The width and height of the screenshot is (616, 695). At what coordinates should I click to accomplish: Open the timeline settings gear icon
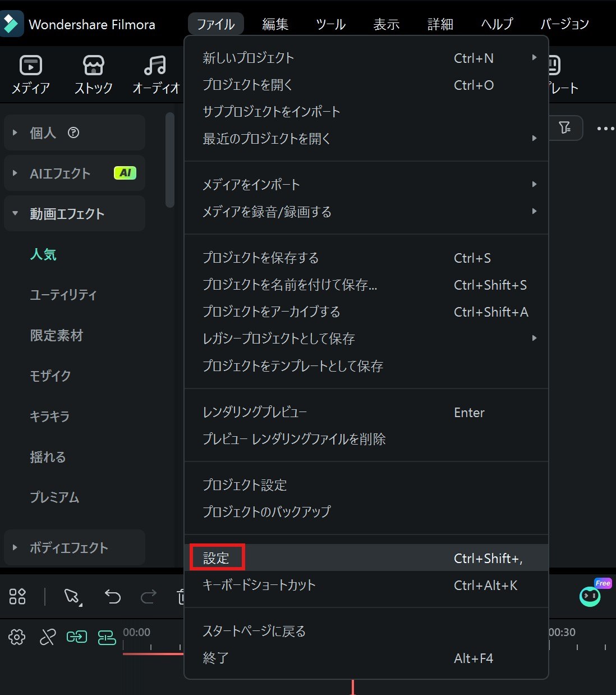(17, 637)
